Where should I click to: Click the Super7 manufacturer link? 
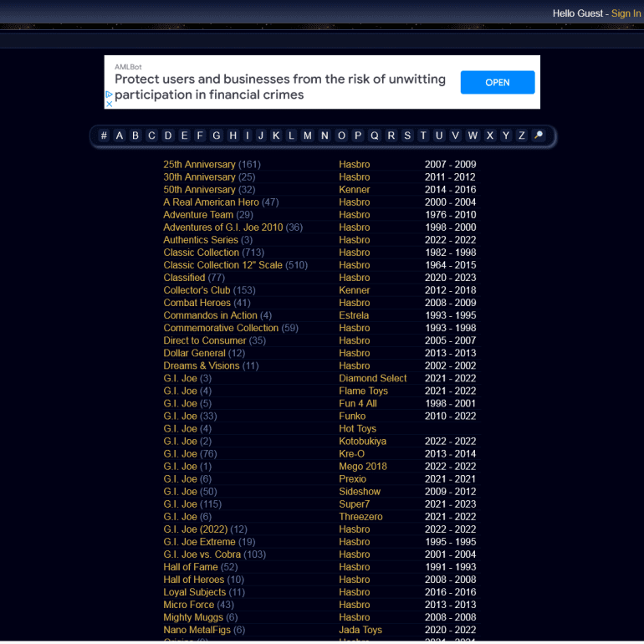pyautogui.click(x=354, y=504)
